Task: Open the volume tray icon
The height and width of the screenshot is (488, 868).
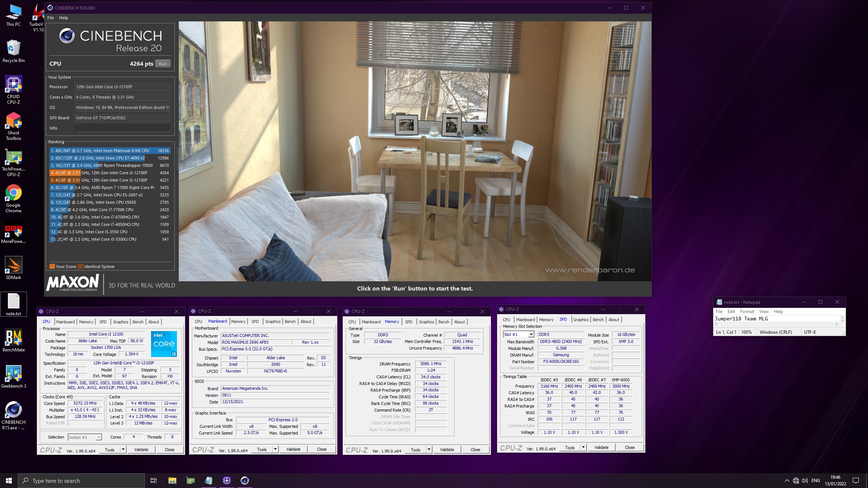Action: tap(805, 481)
